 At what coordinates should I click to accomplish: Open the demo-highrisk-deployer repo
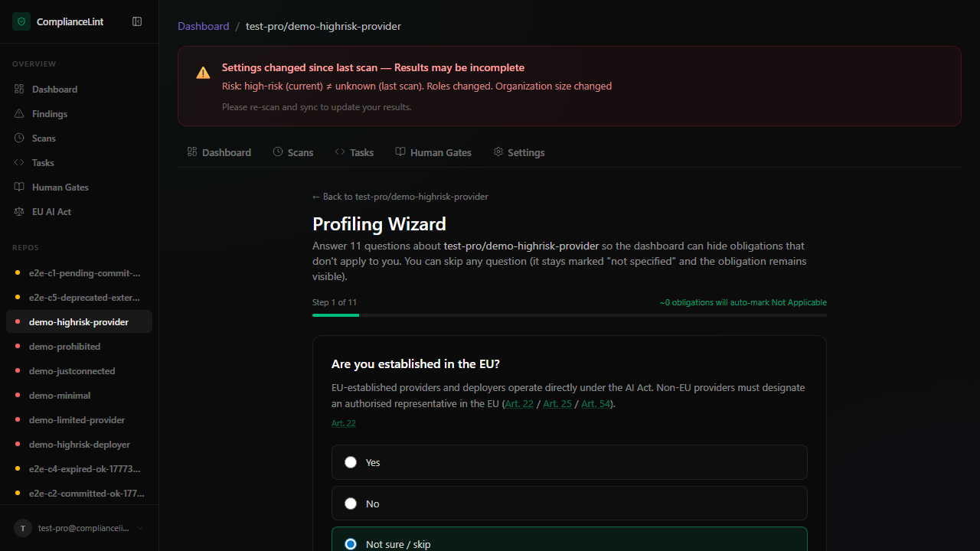click(x=79, y=445)
